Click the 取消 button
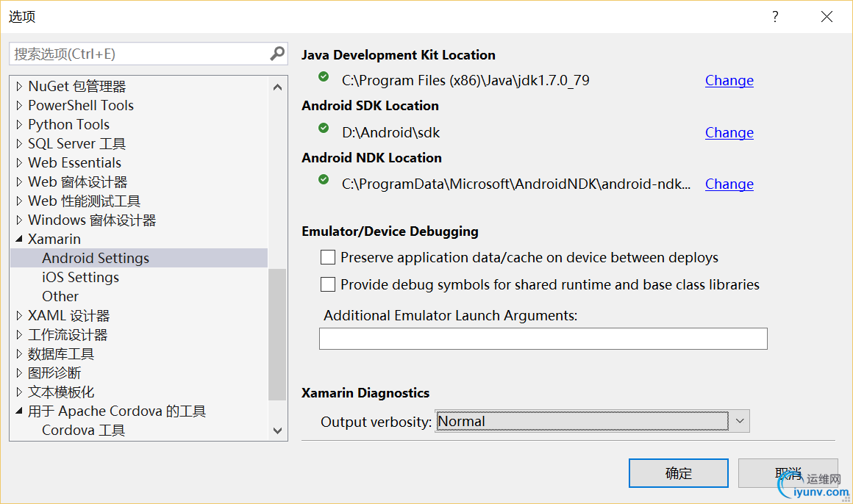 [788, 473]
